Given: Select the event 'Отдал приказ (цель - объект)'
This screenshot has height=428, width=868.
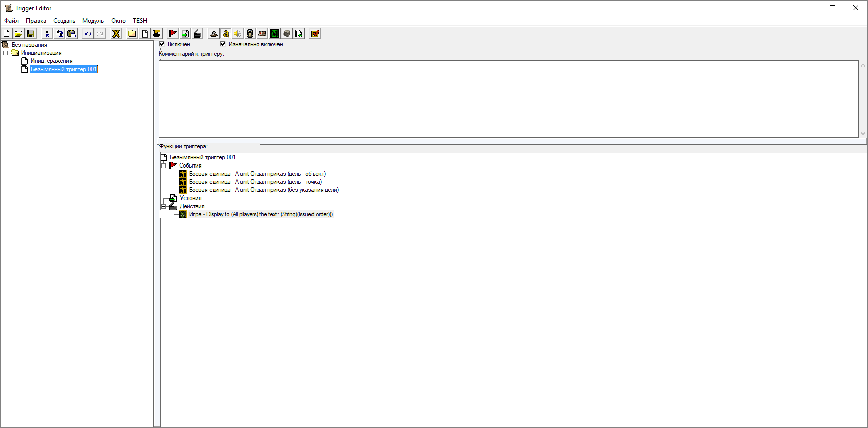Looking at the screenshot, I should 257,174.
